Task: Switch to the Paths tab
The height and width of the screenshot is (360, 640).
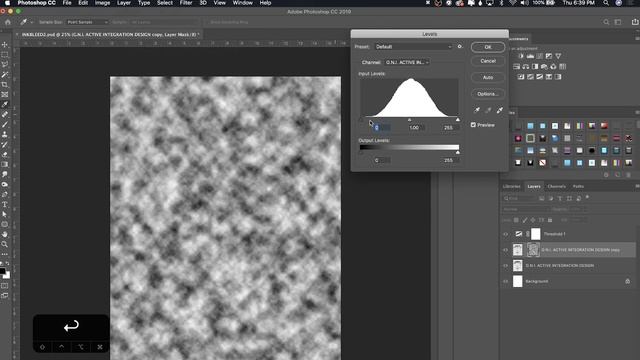Action: click(578, 187)
